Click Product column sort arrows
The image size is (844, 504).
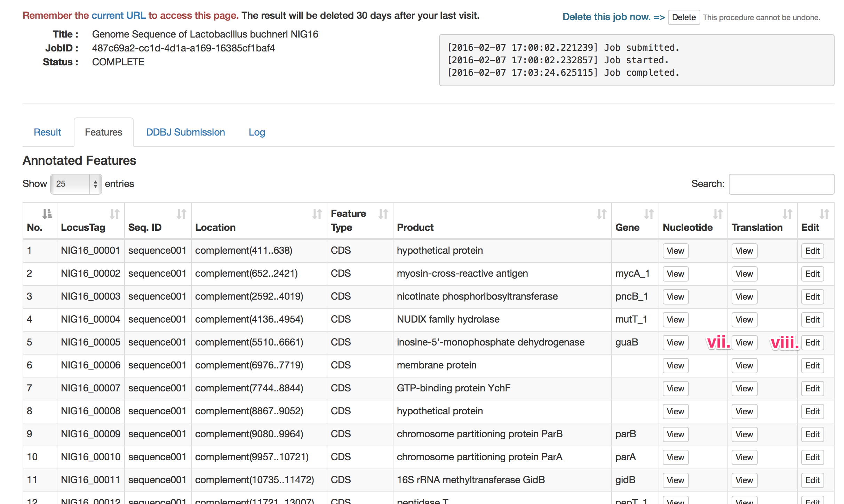[602, 214]
